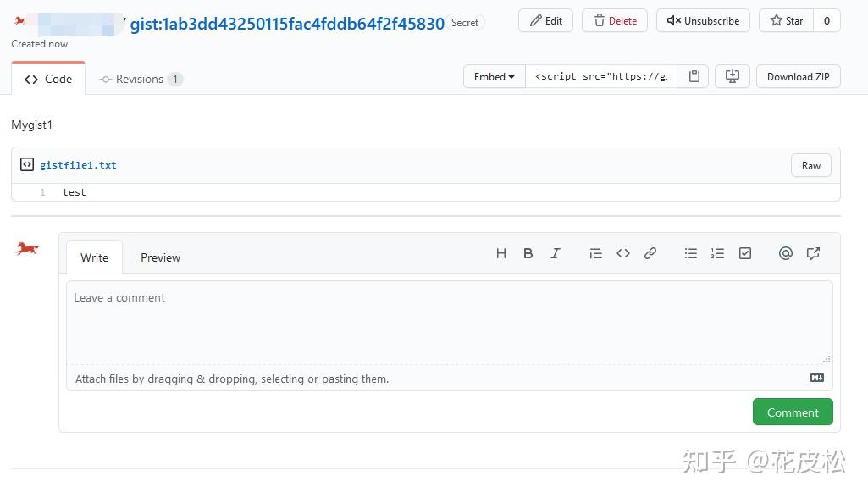The width and height of the screenshot is (868, 498).
Task: Open the gist title link
Action: [x=287, y=24]
